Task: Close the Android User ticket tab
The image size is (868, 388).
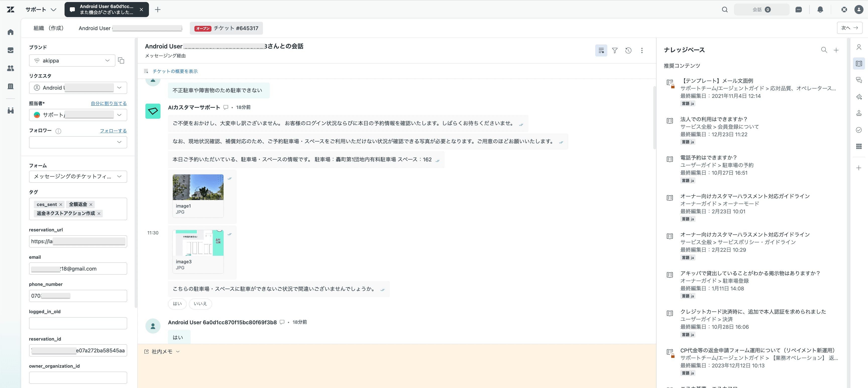Action: click(141, 10)
